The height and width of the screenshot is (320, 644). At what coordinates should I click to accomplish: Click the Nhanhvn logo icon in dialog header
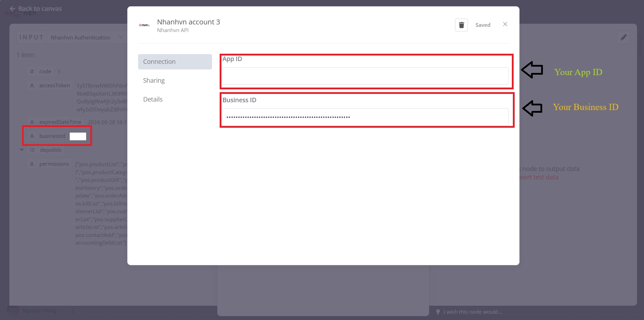(x=144, y=25)
